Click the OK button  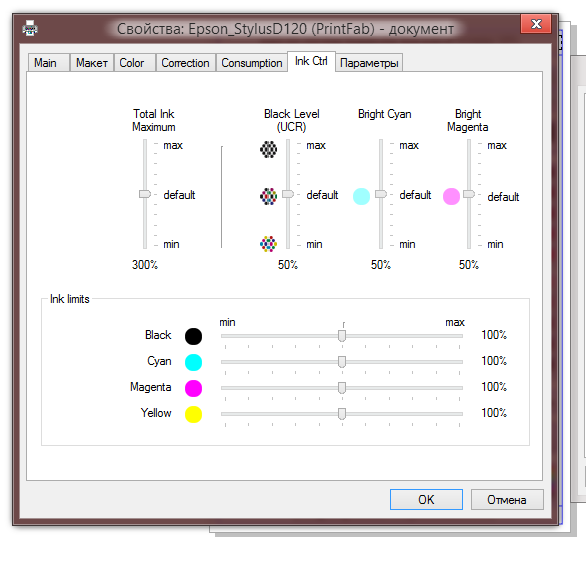pyautogui.click(x=426, y=499)
